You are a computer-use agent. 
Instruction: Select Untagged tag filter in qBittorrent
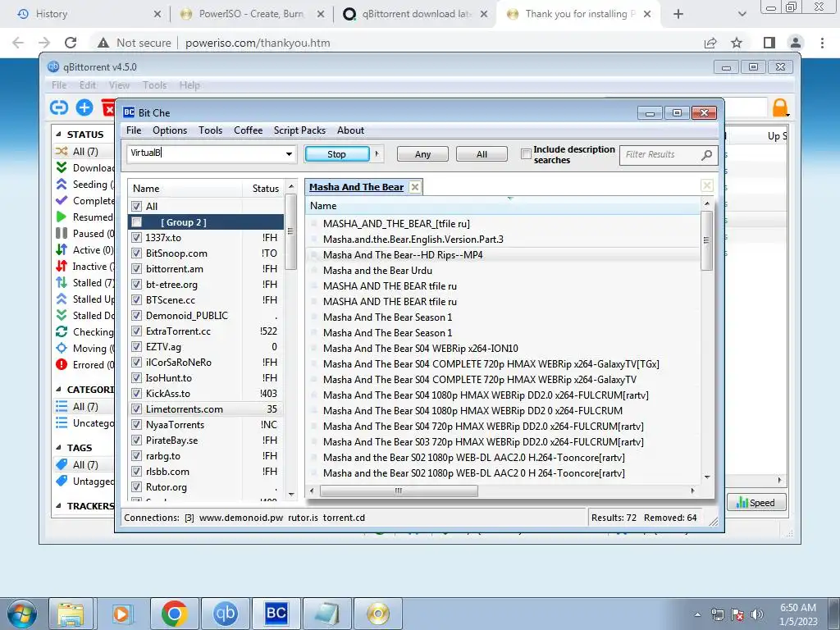(x=84, y=481)
